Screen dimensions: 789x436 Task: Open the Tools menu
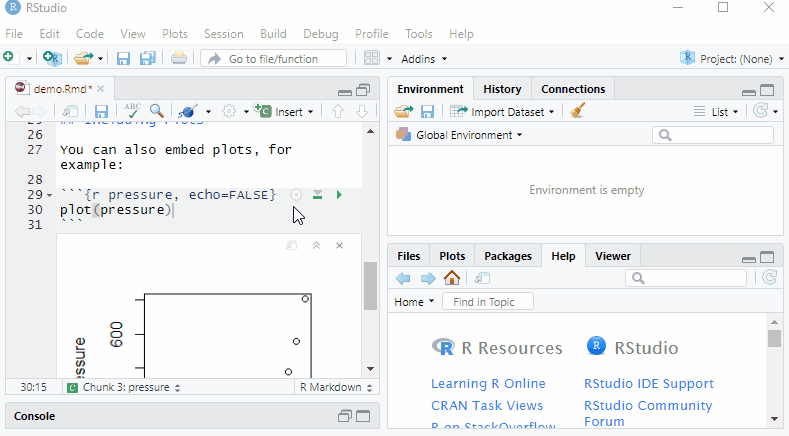419,34
